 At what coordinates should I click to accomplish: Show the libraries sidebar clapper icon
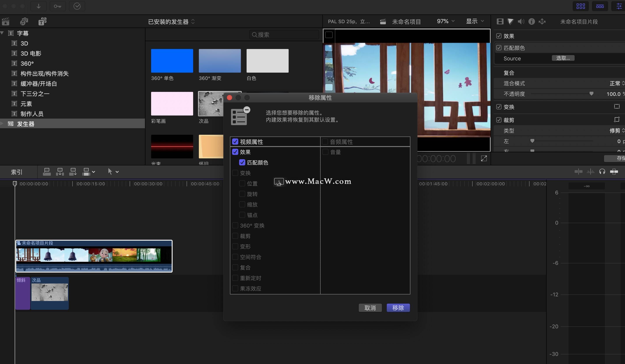(6, 22)
